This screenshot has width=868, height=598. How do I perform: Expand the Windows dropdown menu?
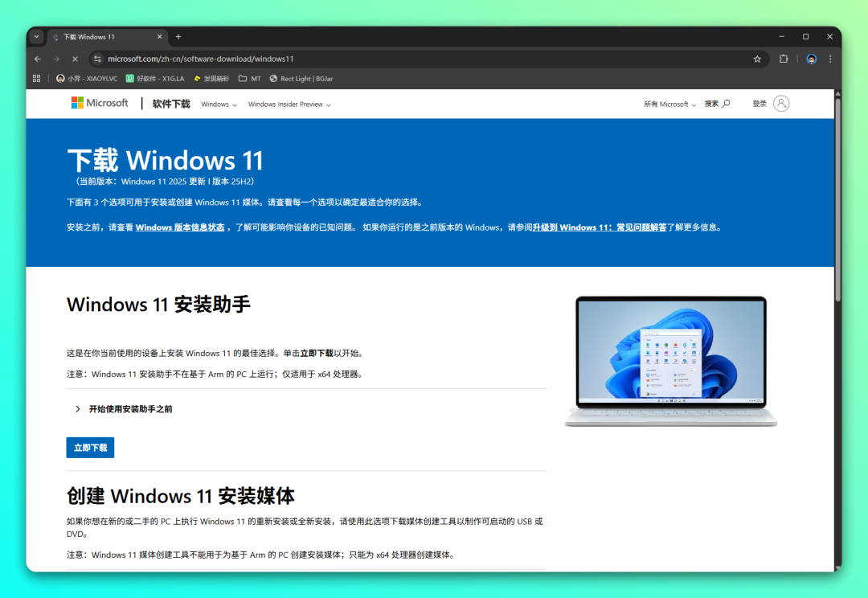tap(219, 104)
